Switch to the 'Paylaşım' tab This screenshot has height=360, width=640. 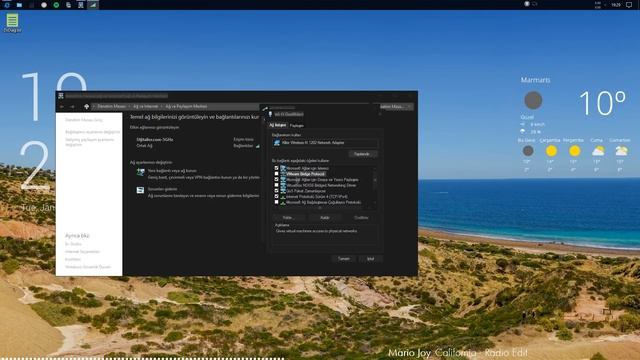pyautogui.click(x=297, y=126)
